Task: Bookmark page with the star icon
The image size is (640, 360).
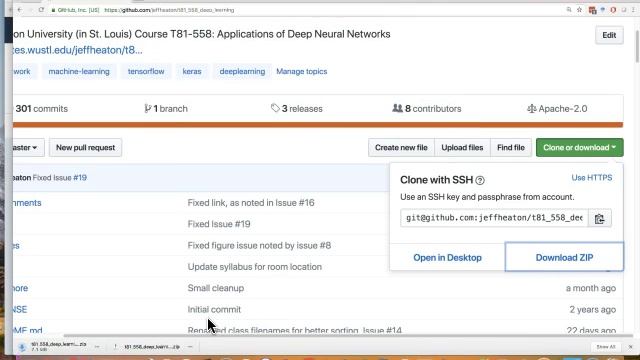Action: 579,10
